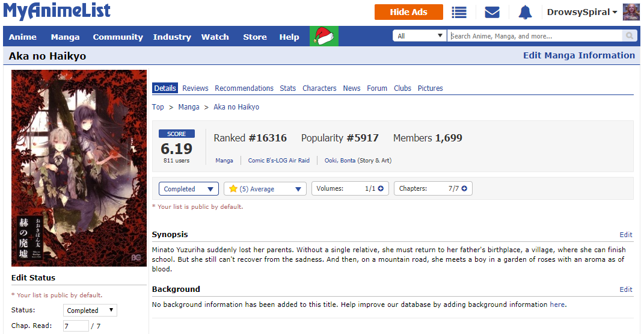Click Edit Manga Information link
This screenshot has height=334, width=644.
(x=578, y=55)
